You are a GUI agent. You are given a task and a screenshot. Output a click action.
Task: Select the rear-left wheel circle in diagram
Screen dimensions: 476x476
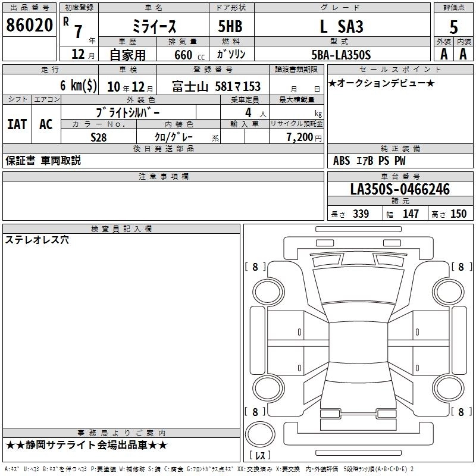[268, 388]
